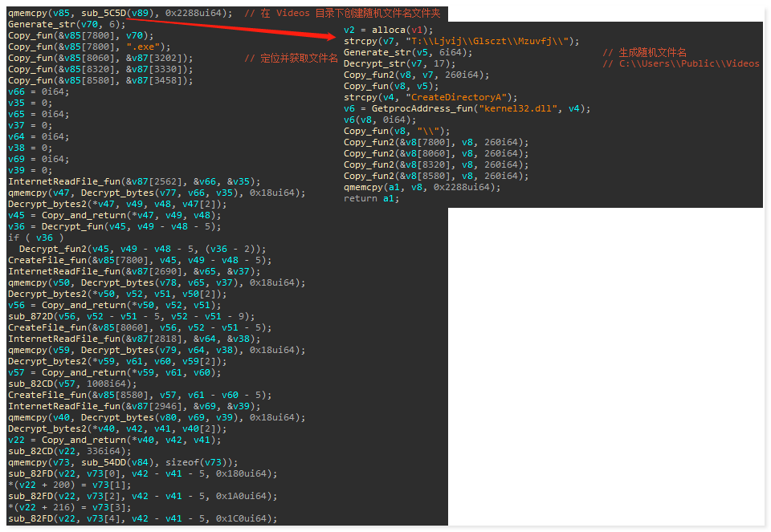771x532 pixels.
Task: Click the 定位并获取文件名 comment
Action: [x=291, y=58]
